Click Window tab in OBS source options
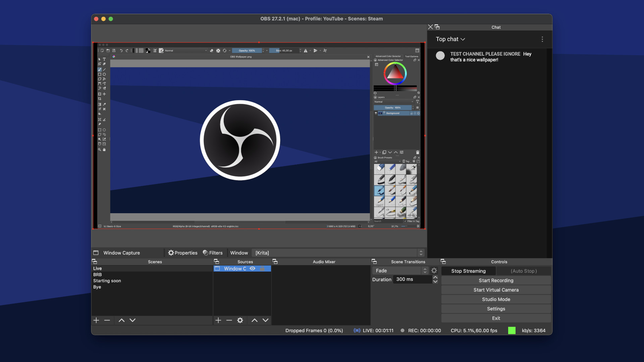The height and width of the screenshot is (362, 644). (238, 252)
